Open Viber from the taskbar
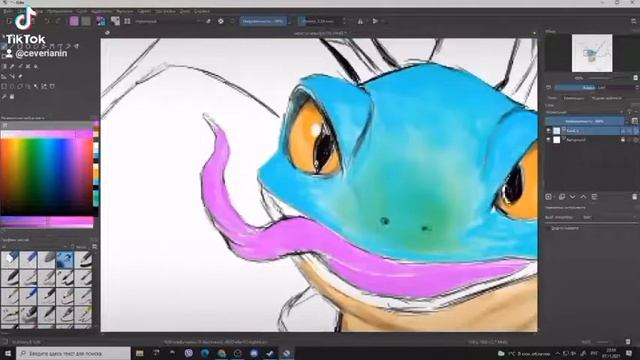 [x=189, y=353]
